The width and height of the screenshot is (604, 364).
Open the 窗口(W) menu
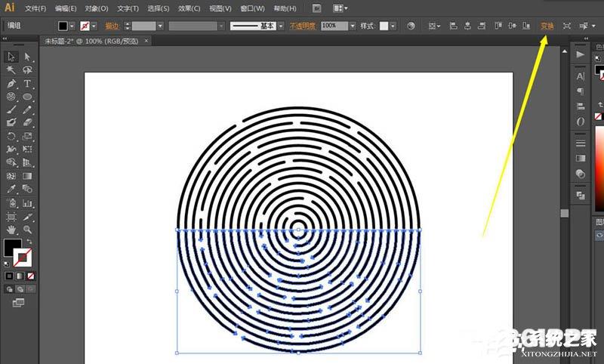252,8
